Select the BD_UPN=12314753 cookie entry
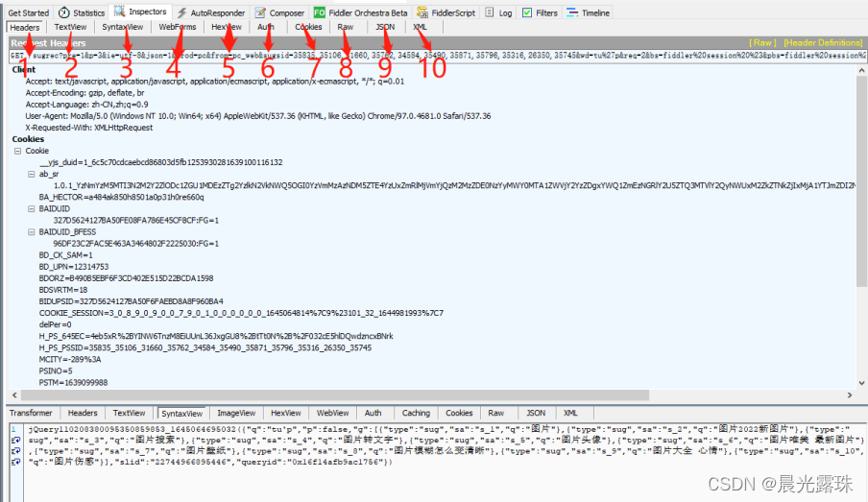The height and width of the screenshot is (502, 868). [x=74, y=267]
